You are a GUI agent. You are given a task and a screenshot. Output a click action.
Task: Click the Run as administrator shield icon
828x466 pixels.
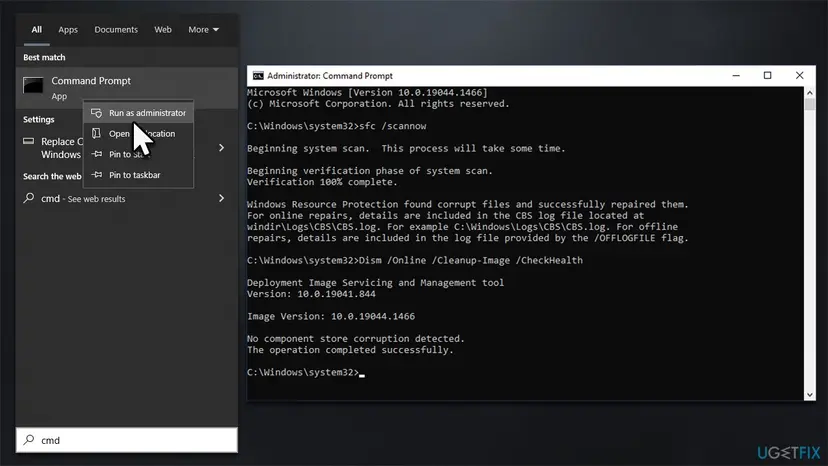[97, 113]
